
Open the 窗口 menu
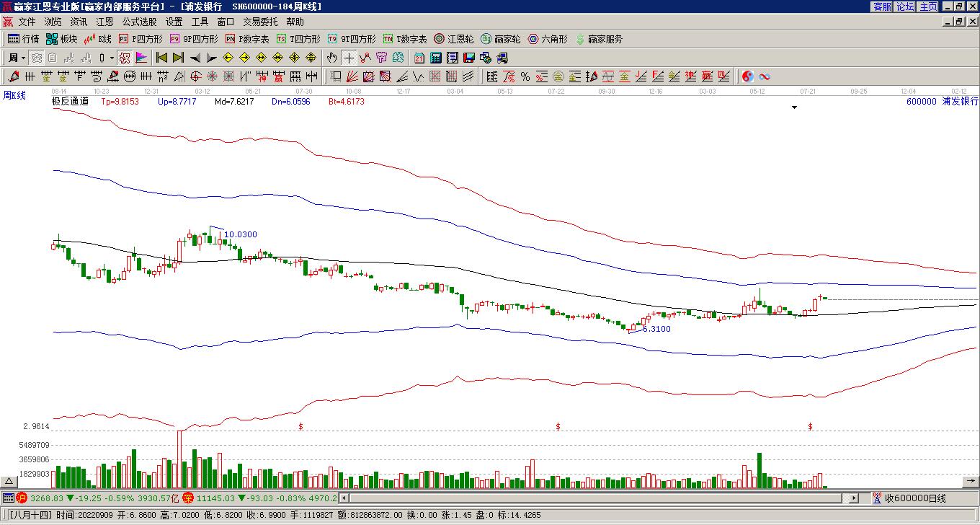pyautogui.click(x=226, y=22)
